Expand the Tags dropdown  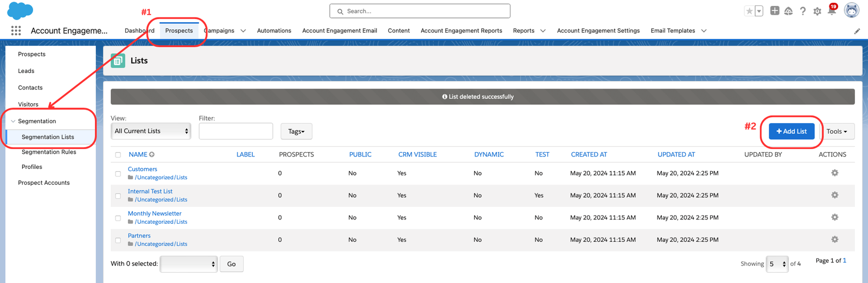click(x=296, y=131)
